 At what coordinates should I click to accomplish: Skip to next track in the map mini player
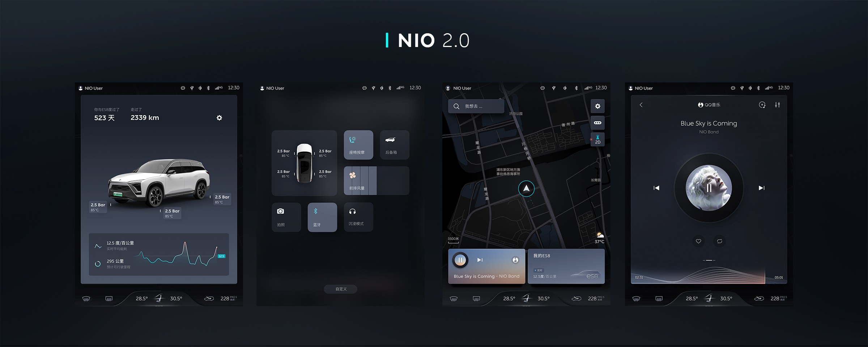[480, 260]
